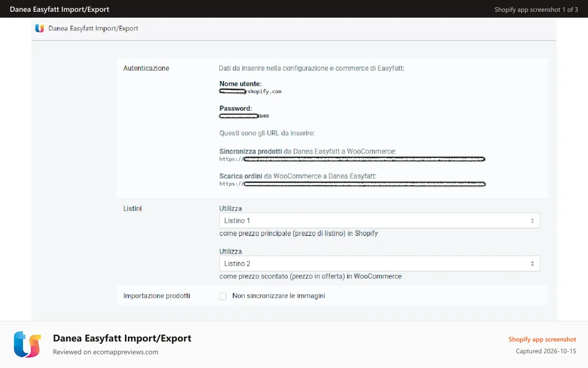The width and height of the screenshot is (588, 368).
Task: Click the Nome utente label
Action: 241,84
